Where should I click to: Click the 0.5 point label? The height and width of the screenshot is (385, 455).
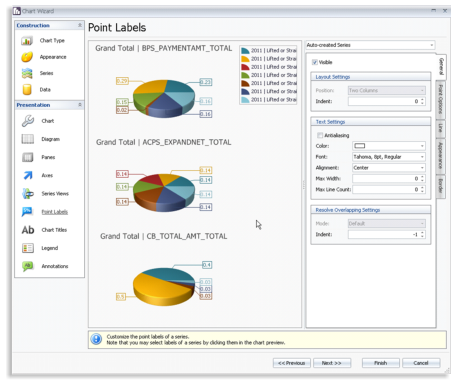tap(121, 297)
